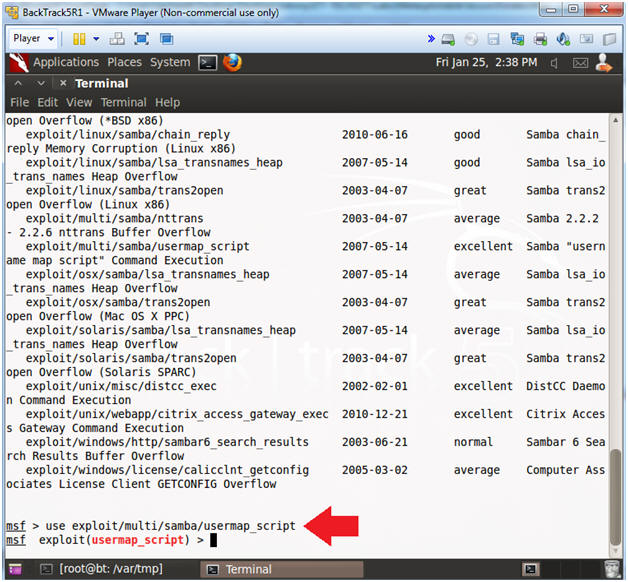Click the CD/DVD drive device icon
Viewport: 628px width, 582px height.
click(x=471, y=39)
